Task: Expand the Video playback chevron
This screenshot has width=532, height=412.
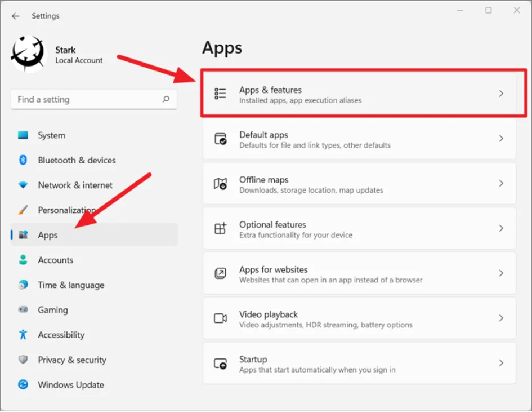Action: click(501, 318)
